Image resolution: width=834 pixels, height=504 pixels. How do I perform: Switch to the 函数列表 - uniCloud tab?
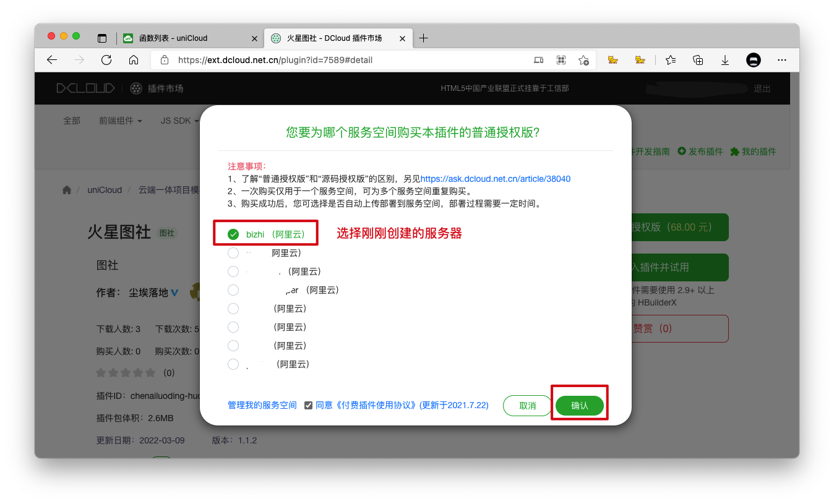click(191, 38)
